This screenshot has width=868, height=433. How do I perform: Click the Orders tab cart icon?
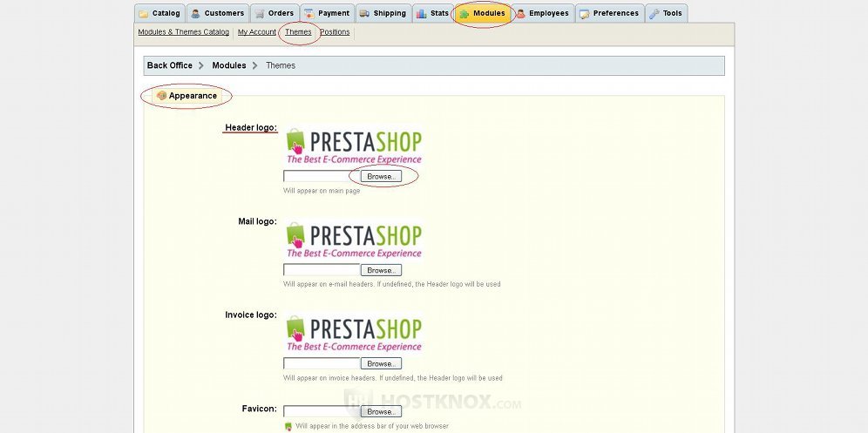click(260, 14)
